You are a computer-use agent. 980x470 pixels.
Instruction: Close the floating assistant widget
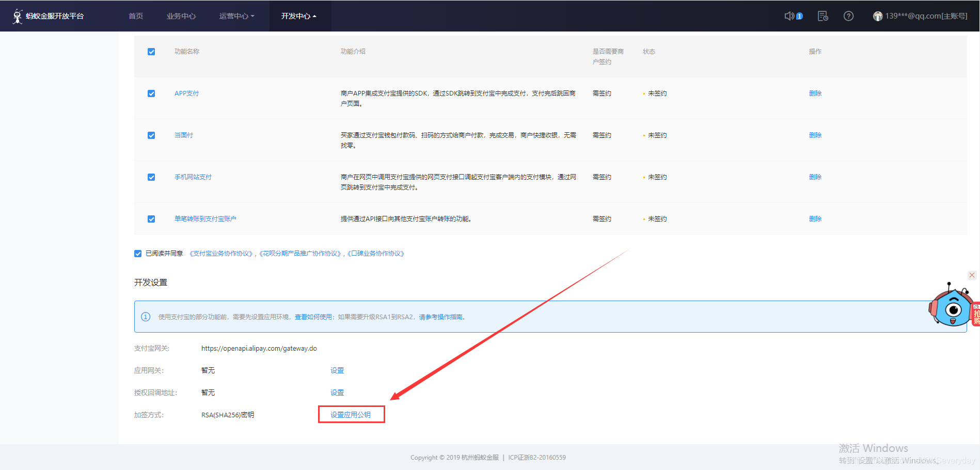972,275
